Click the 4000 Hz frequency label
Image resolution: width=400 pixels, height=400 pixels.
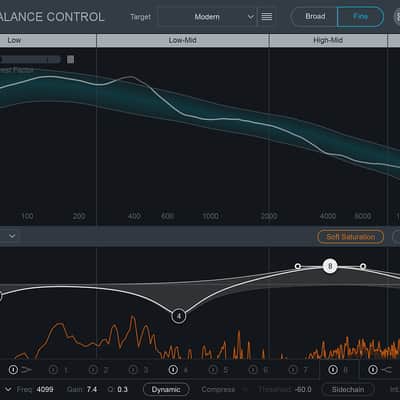pos(328,216)
